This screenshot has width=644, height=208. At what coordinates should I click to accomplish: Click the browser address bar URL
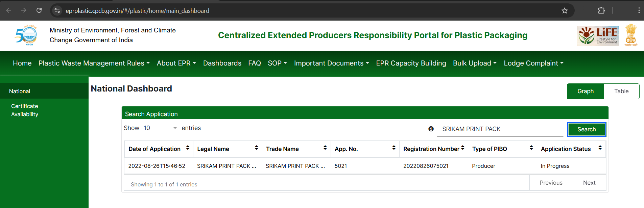pos(137,11)
